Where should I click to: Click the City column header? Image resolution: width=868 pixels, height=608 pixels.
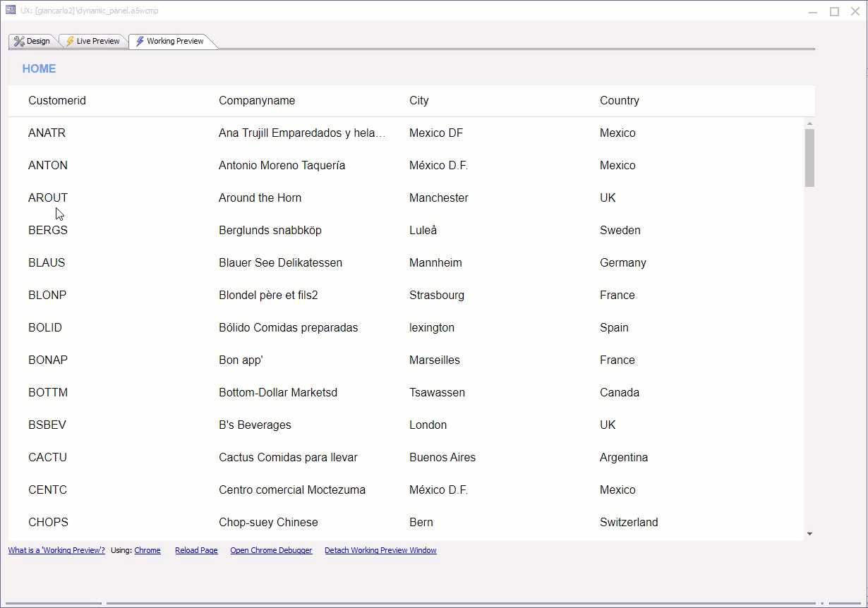(419, 100)
